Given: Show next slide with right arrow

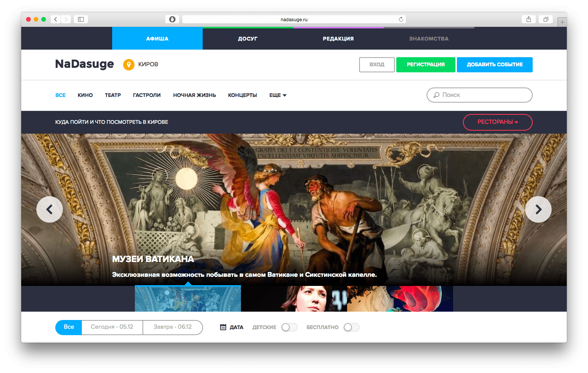Looking at the screenshot, I should click(x=538, y=209).
